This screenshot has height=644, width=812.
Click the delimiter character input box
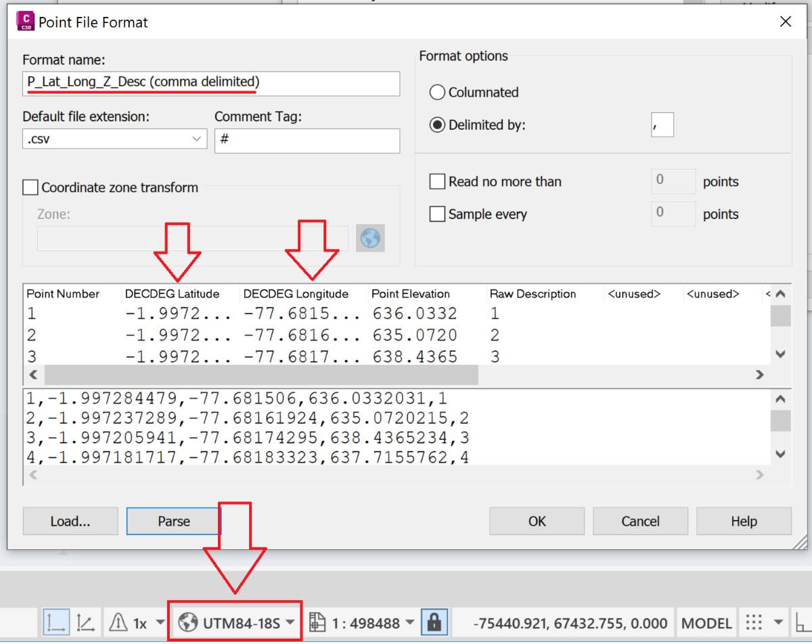(662, 125)
